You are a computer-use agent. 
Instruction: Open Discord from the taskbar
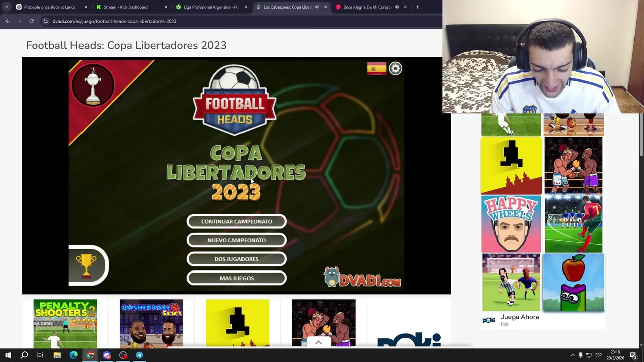point(107,355)
